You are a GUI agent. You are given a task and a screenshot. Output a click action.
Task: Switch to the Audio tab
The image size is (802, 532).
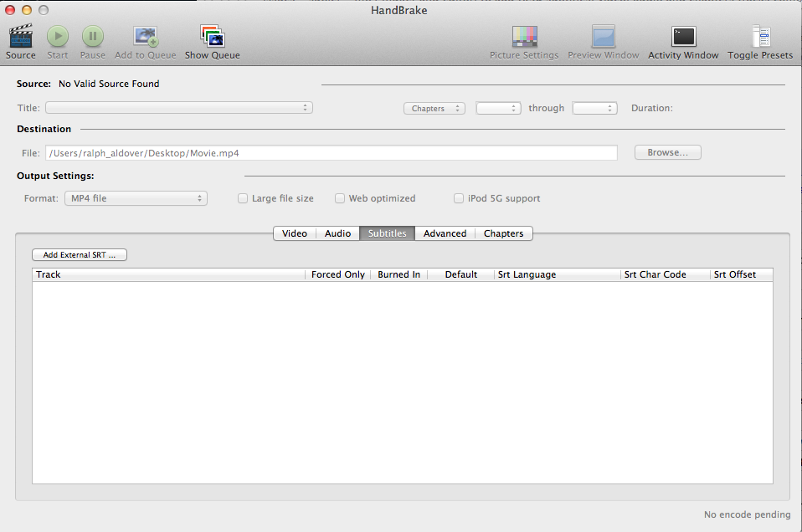[x=337, y=233]
